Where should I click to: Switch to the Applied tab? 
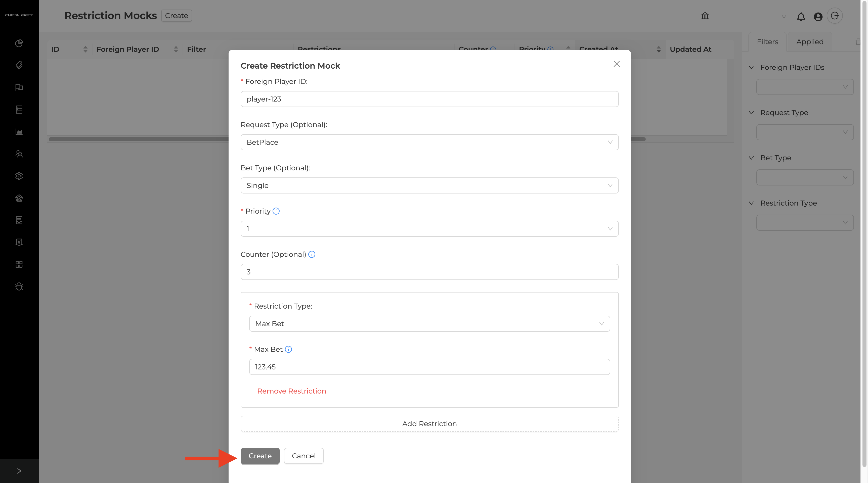(810, 42)
